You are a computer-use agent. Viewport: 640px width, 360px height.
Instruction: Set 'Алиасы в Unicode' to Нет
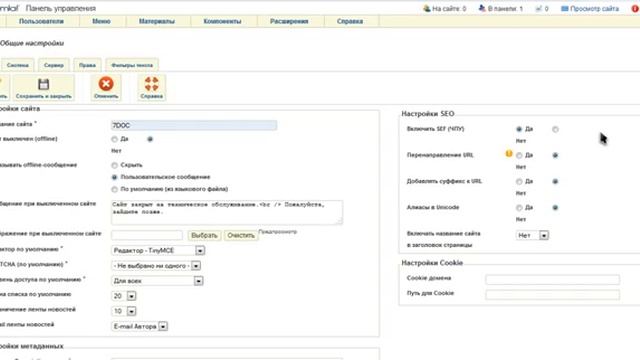click(555, 208)
